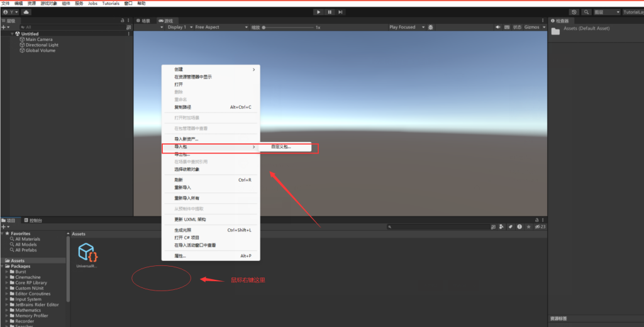Switch to the 控制台 console tab
This screenshot has width=644, height=327.
click(x=33, y=221)
